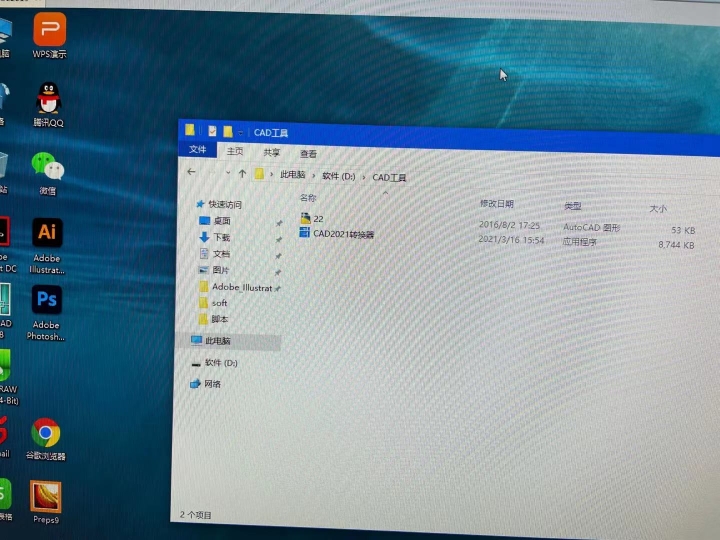Switch to the 共享 ribbon tab
The height and width of the screenshot is (540, 720).
tap(271, 153)
